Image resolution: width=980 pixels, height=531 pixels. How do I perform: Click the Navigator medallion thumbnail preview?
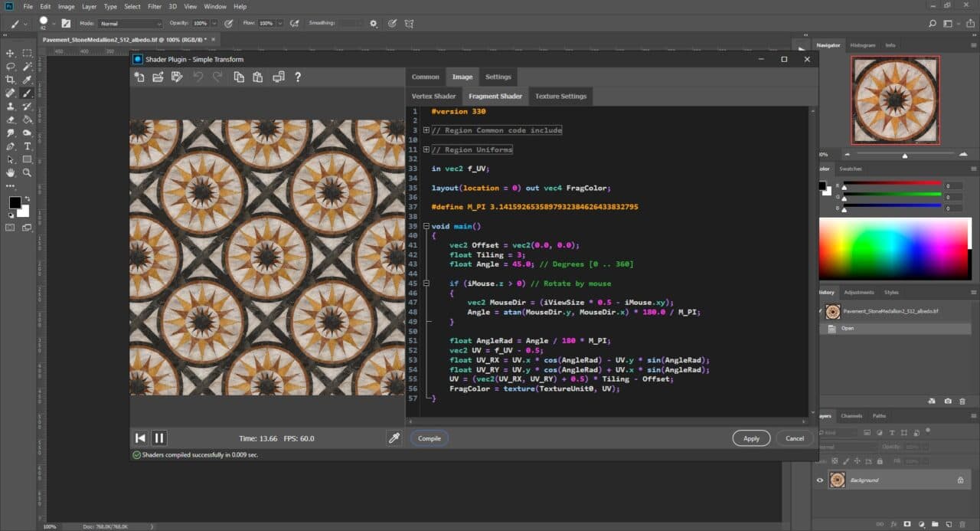pyautogui.click(x=895, y=100)
